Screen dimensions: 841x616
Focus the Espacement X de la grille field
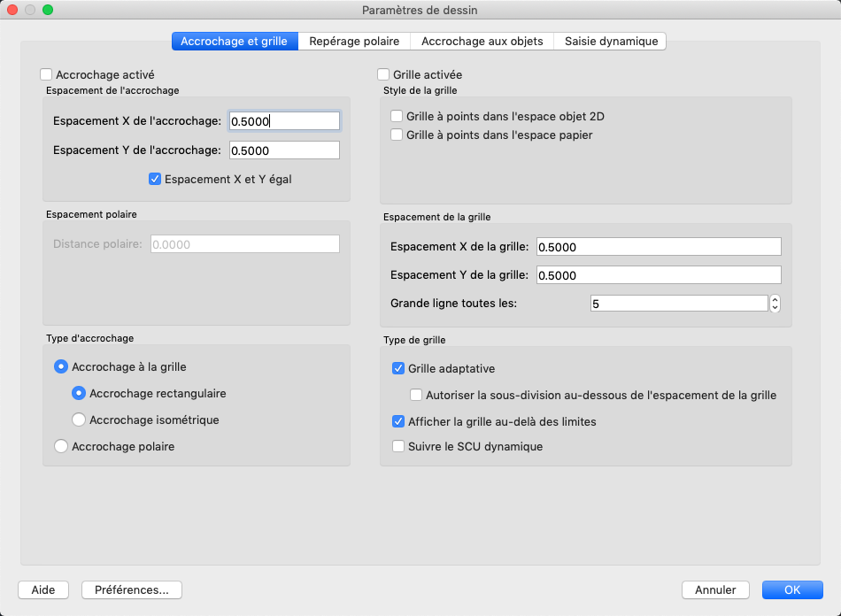tap(659, 247)
